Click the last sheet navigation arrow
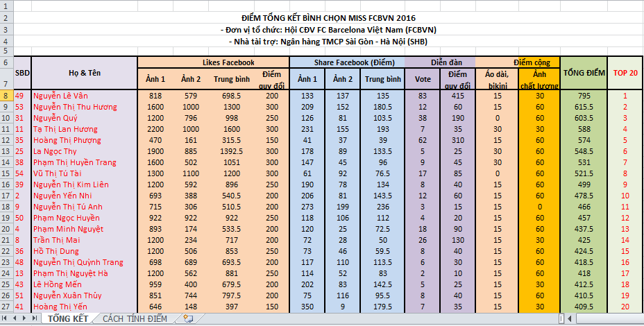The height and width of the screenshot is (326, 644). pyautogui.click(x=35, y=318)
